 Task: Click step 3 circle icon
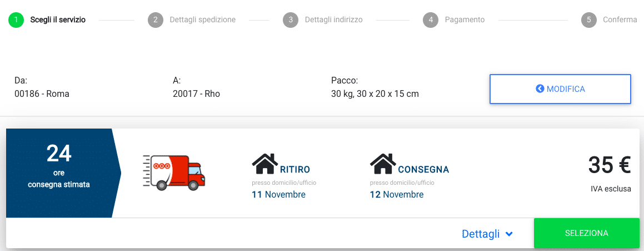point(290,20)
